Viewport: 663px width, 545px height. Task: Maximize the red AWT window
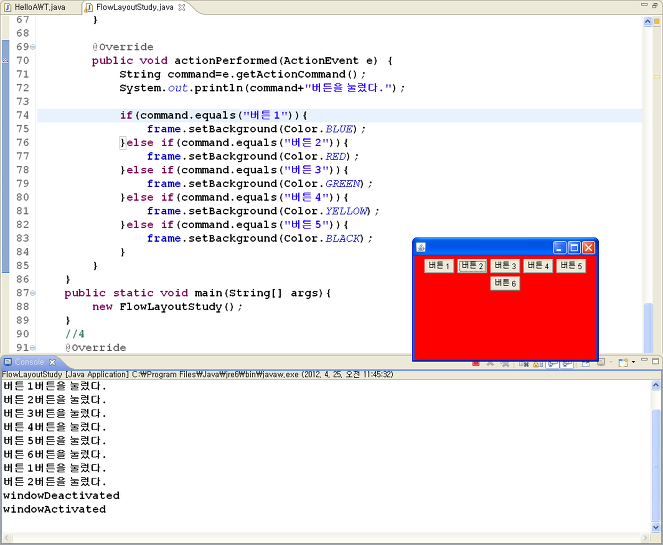574,248
